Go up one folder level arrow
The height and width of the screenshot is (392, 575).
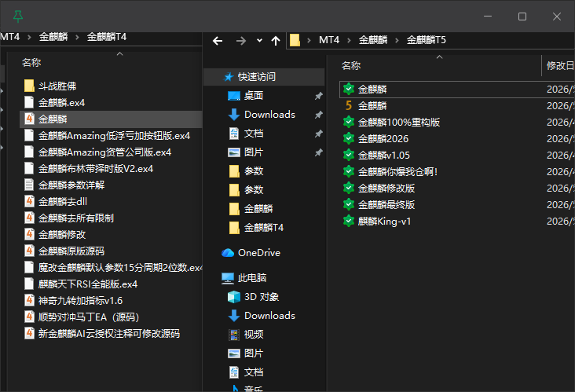point(276,41)
